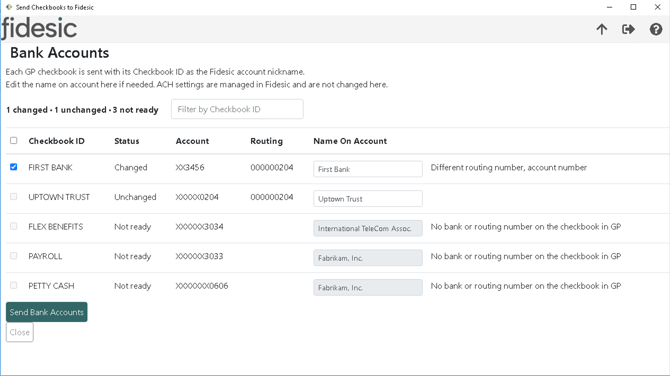670x376 pixels.
Task: Click account number XXXXXXX0606
Action: (x=202, y=286)
